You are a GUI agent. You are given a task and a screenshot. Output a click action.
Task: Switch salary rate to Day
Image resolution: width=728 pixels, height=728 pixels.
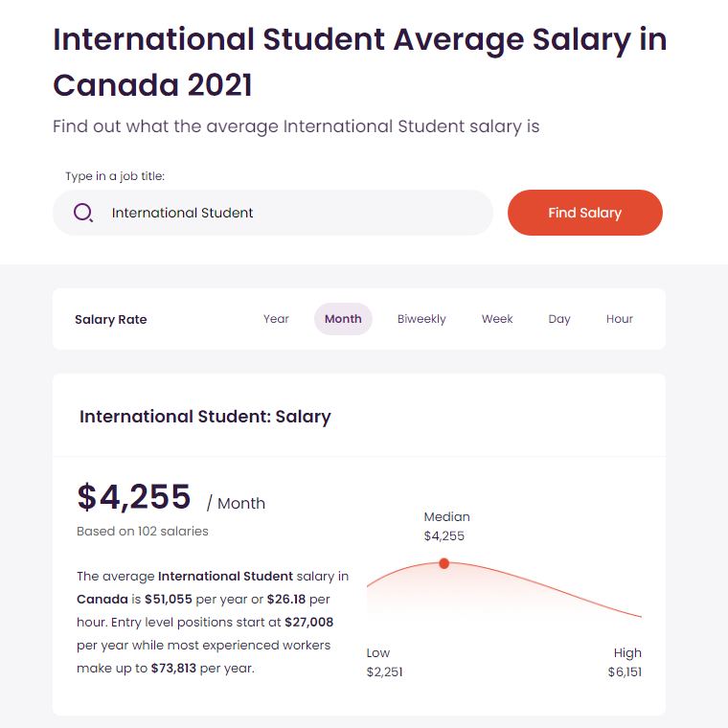(x=559, y=319)
